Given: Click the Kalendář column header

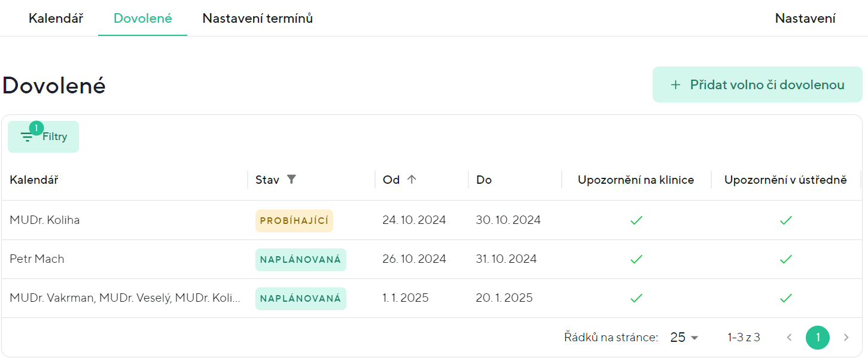Looking at the screenshot, I should coord(33,180).
